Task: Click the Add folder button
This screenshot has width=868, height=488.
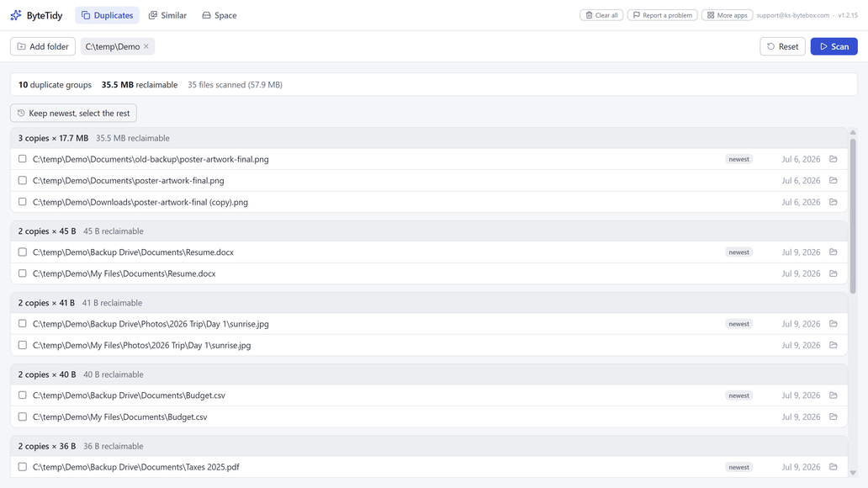Action: click(x=43, y=46)
